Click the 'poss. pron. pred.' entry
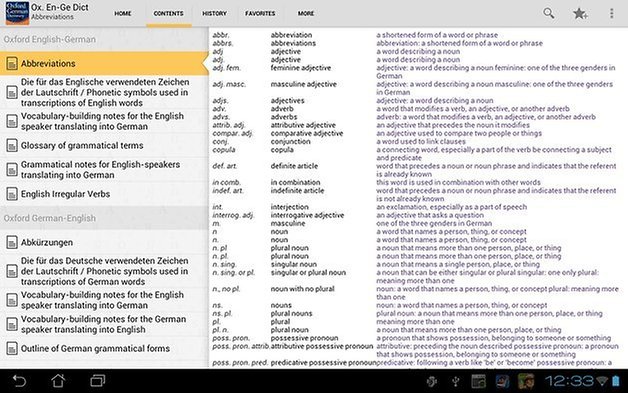Screen dimensions: 628x393 point(240,363)
